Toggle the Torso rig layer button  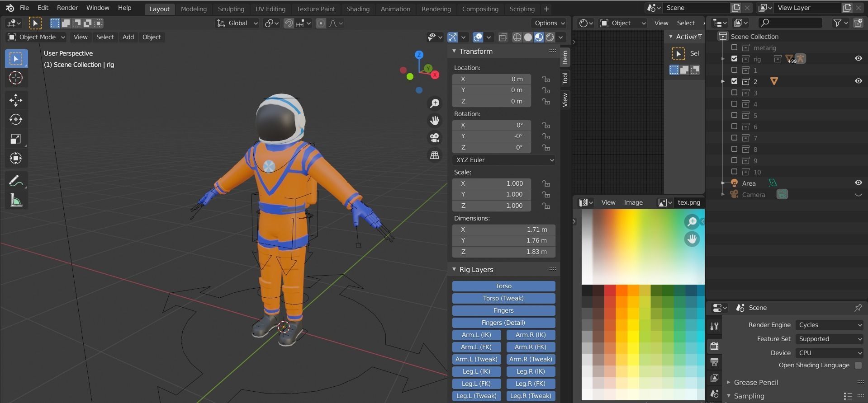coord(503,286)
